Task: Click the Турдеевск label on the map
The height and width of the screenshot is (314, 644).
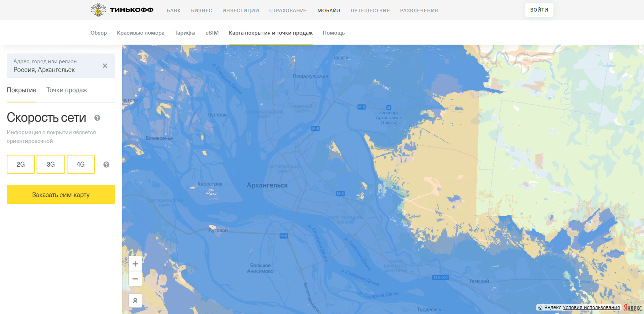Action: click(429, 309)
